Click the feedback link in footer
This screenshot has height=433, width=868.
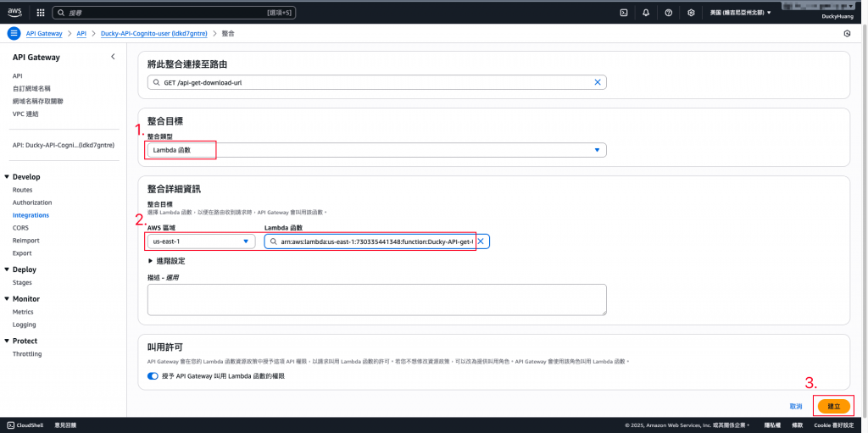[65, 425]
